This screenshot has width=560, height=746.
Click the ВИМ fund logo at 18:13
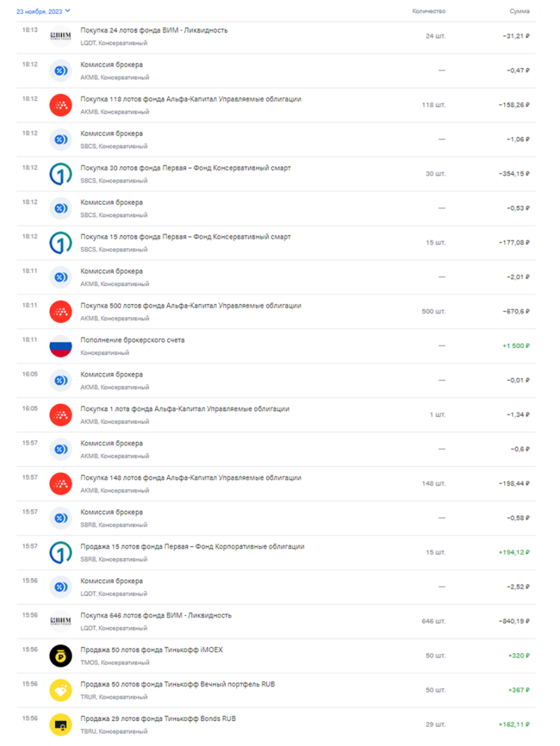[61, 36]
